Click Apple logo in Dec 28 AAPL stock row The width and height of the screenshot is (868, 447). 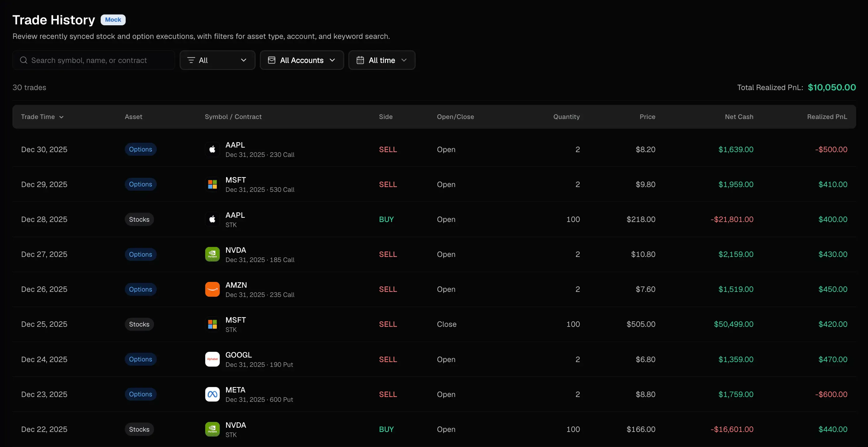tap(212, 219)
